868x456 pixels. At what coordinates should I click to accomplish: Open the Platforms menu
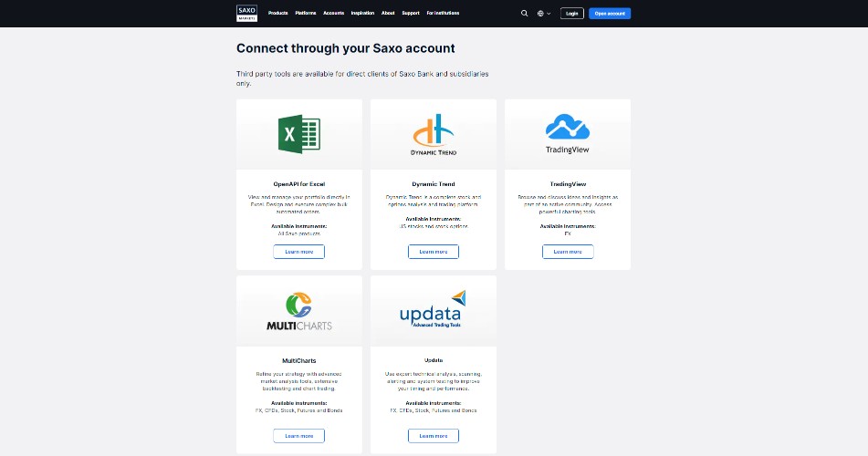[x=306, y=14]
